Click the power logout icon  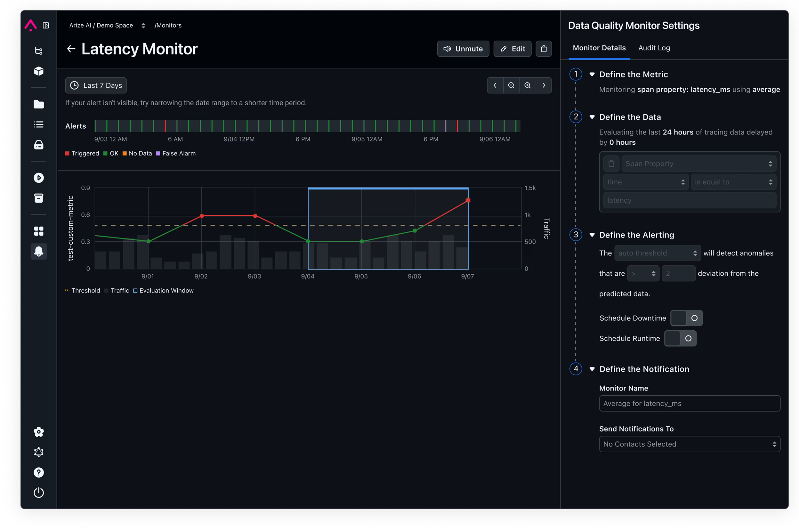point(39,493)
